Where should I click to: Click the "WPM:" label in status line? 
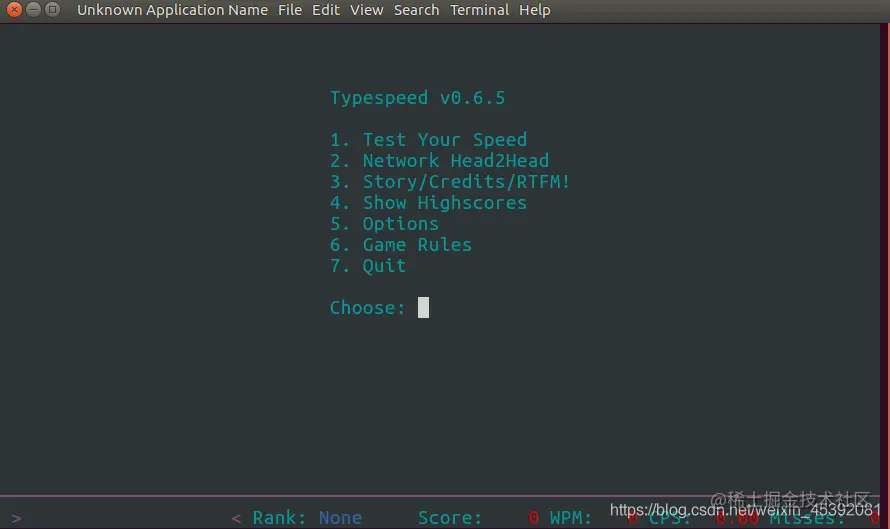[x=571, y=518]
